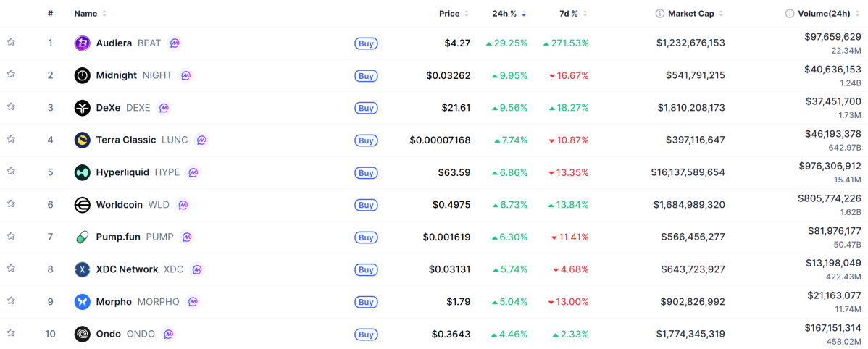
Task: Add Worldcoin to watchlist via star
Action: (11, 203)
